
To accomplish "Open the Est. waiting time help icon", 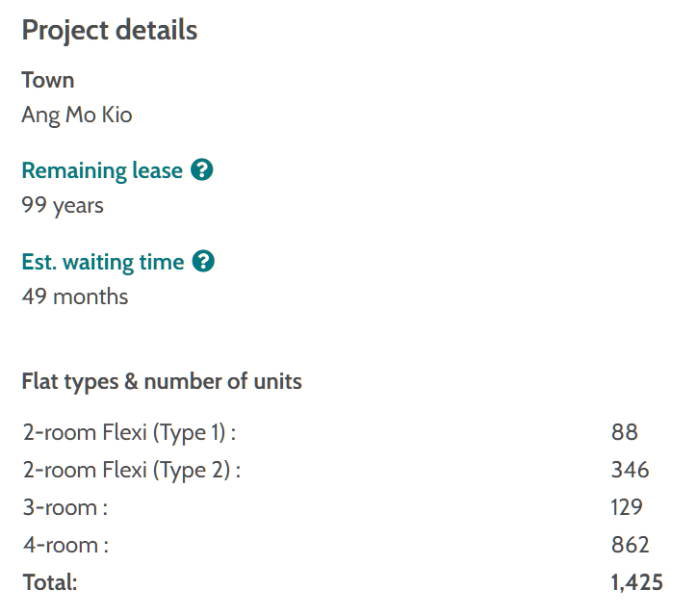I will (203, 261).
